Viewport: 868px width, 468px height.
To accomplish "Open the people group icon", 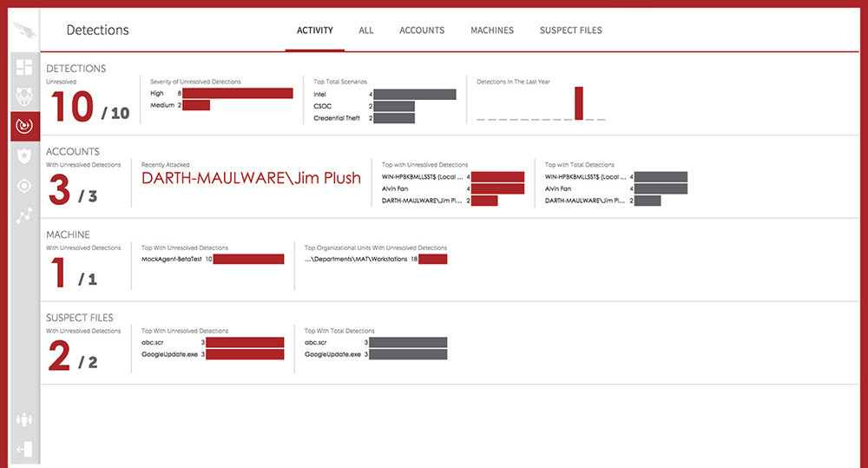I will click(24, 419).
